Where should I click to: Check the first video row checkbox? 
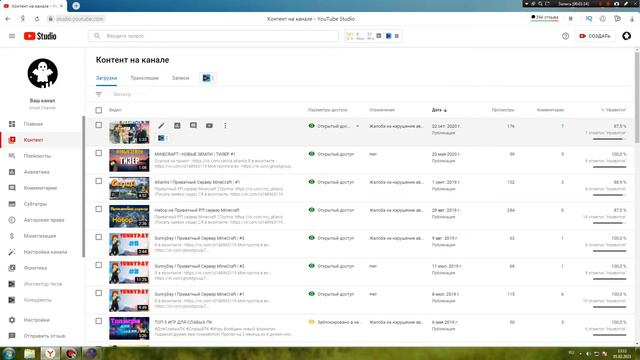[x=99, y=125]
